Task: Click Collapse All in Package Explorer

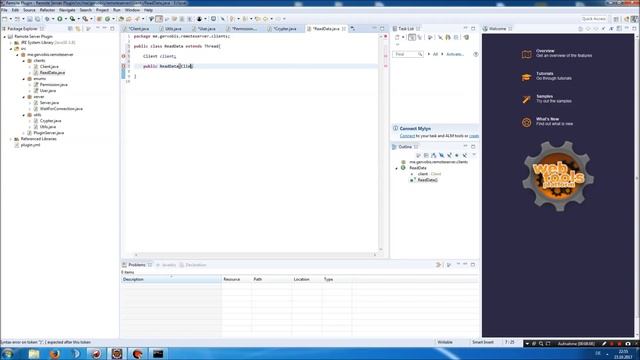Action: coord(71,29)
